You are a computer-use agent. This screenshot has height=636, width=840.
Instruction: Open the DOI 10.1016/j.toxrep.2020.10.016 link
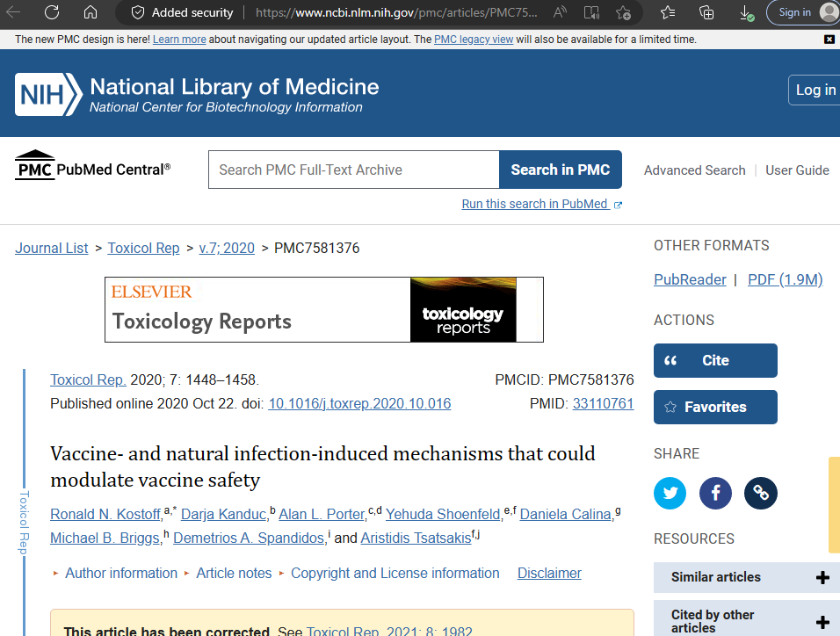coord(359,403)
